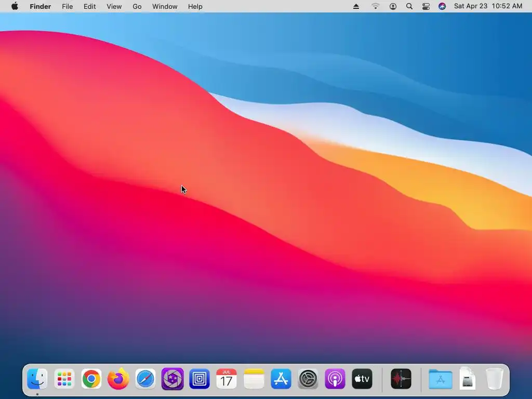This screenshot has width=532, height=399.
Task: Open the purple star camera-shutter app
Action: [172, 379]
